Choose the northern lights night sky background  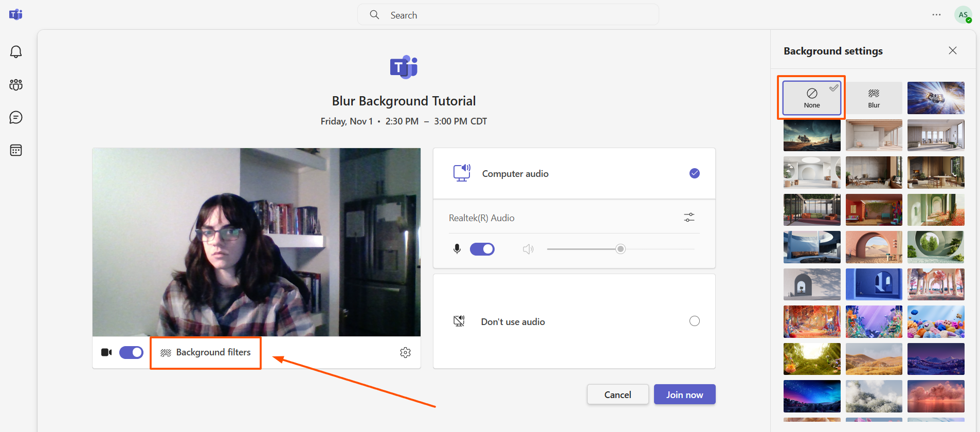(812, 396)
